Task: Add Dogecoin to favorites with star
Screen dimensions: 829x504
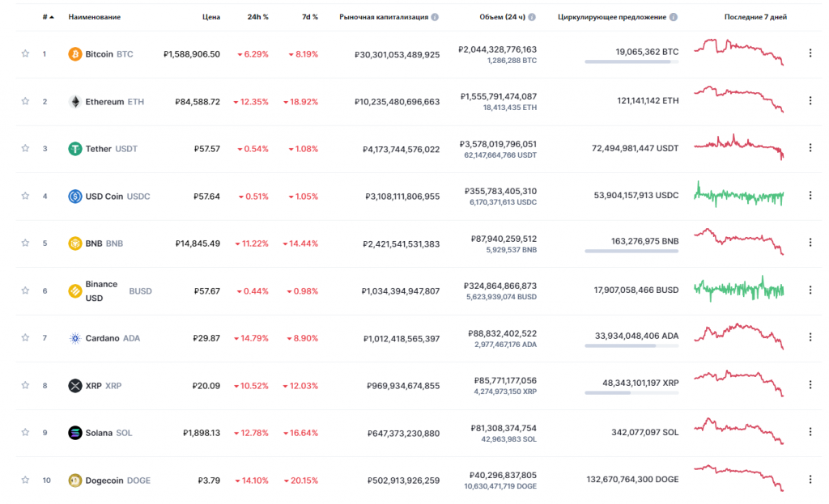Action: [25, 481]
